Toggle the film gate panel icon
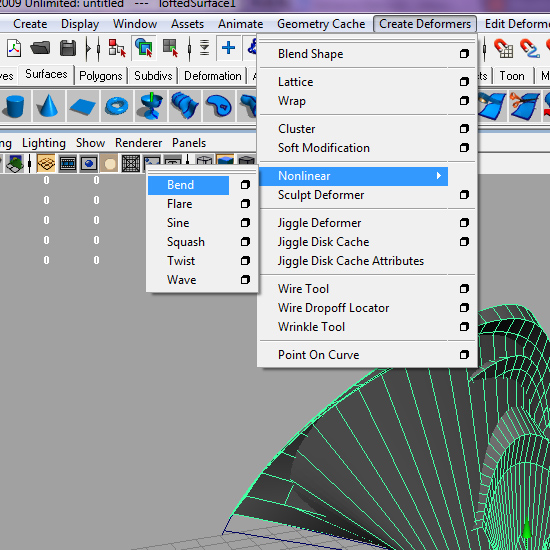The width and height of the screenshot is (550, 550). 68,163
